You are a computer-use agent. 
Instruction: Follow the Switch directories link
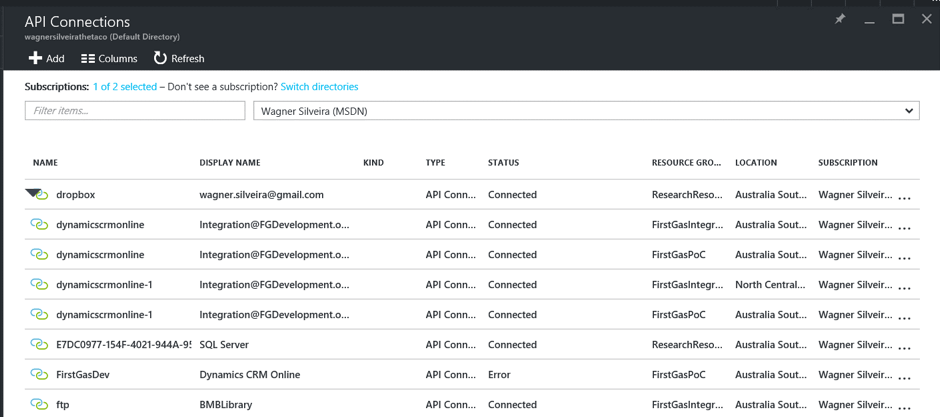tap(320, 87)
